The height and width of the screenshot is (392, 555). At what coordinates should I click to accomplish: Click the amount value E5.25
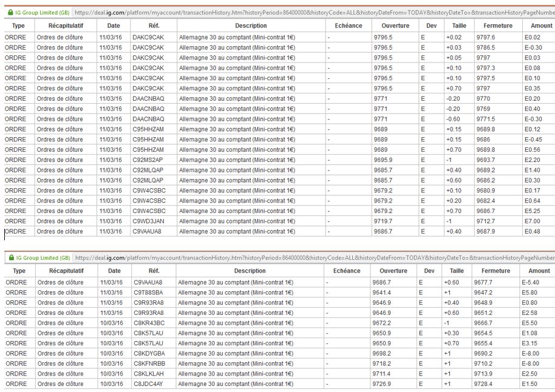(x=533, y=211)
